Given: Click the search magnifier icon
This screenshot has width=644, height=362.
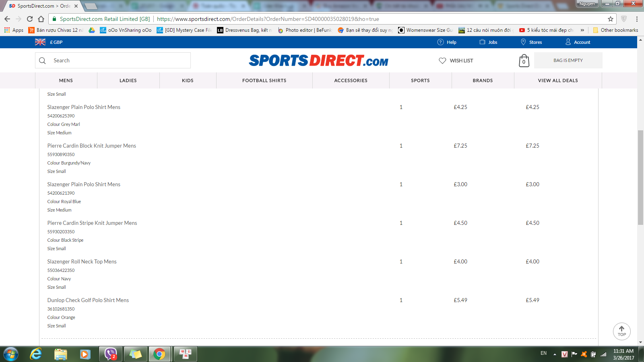Looking at the screenshot, I should click(x=43, y=61).
